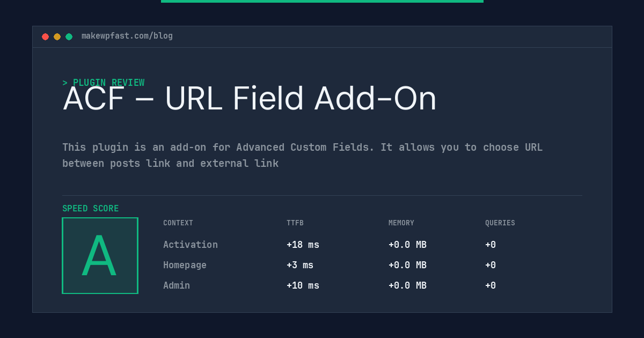Select the Admin row label

coord(177,285)
